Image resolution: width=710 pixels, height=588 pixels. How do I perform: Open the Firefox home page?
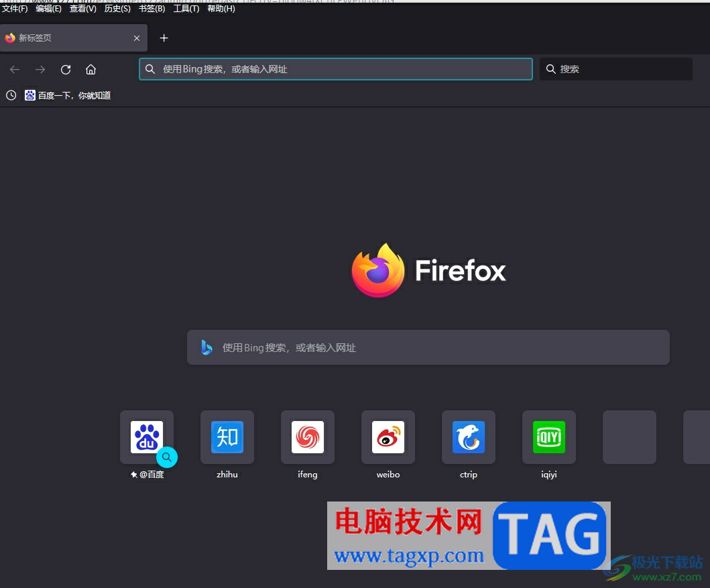click(x=91, y=69)
